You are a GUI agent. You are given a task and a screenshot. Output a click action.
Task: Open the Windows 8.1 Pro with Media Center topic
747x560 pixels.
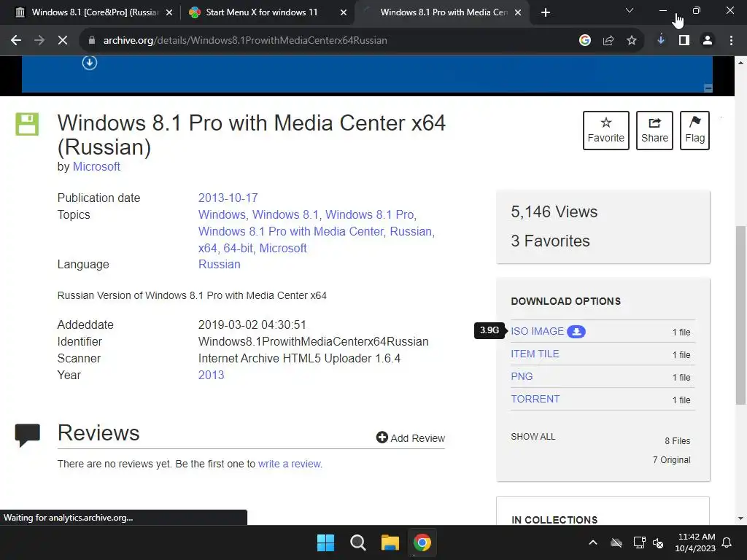290,231
